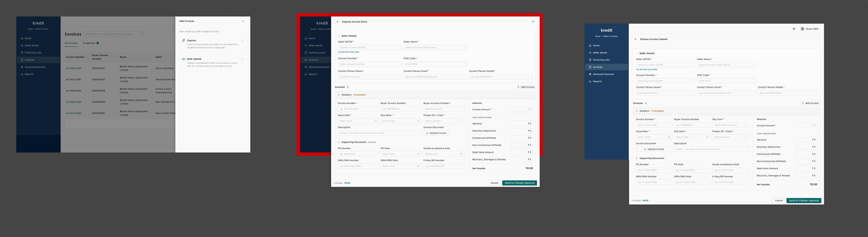Click Home icon in Express Invoice Upload sidebar
This screenshot has height=237, width=868.
click(590, 46)
